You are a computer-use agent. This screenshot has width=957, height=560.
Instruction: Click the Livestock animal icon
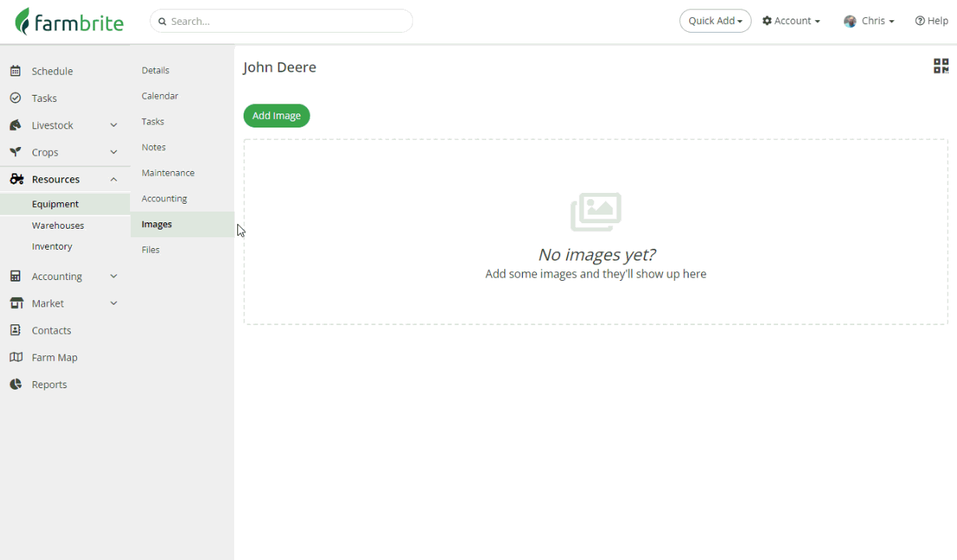(x=15, y=125)
